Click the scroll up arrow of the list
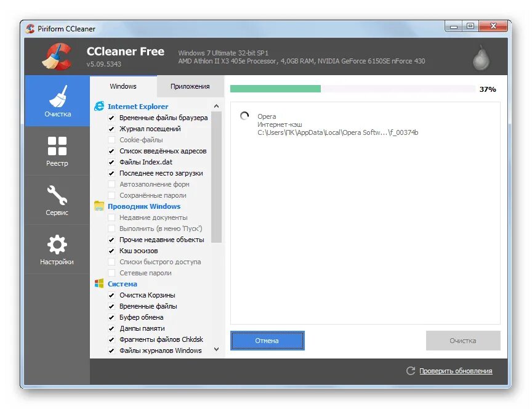 coord(217,106)
